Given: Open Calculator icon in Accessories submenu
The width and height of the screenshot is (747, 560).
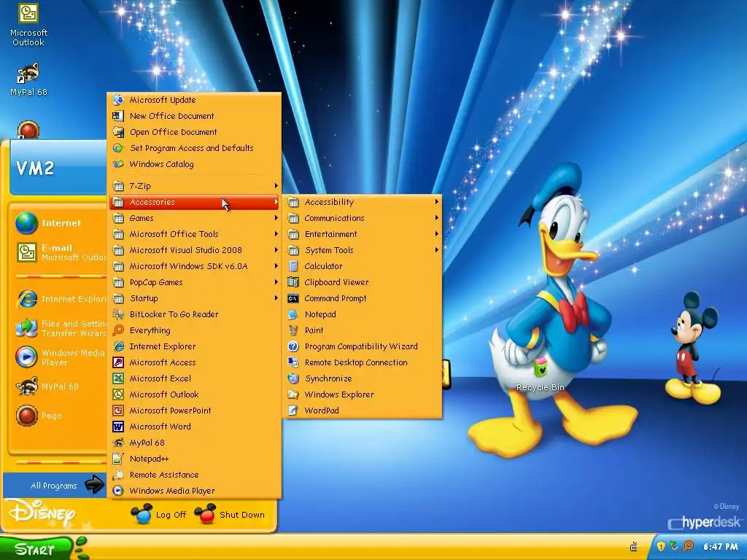Looking at the screenshot, I should (x=293, y=266).
